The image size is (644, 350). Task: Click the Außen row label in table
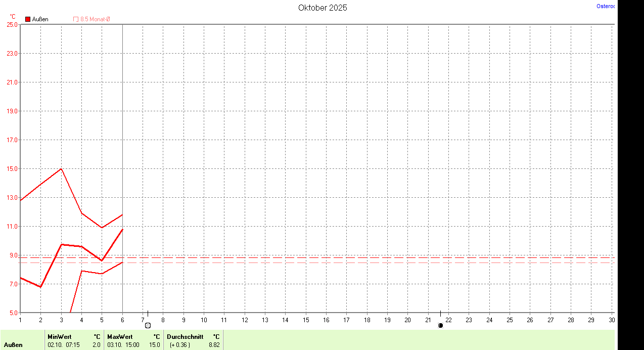click(x=14, y=345)
